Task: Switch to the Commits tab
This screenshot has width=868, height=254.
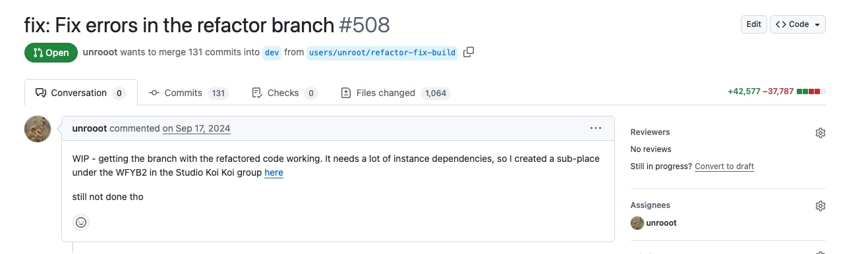Action: pyautogui.click(x=188, y=93)
